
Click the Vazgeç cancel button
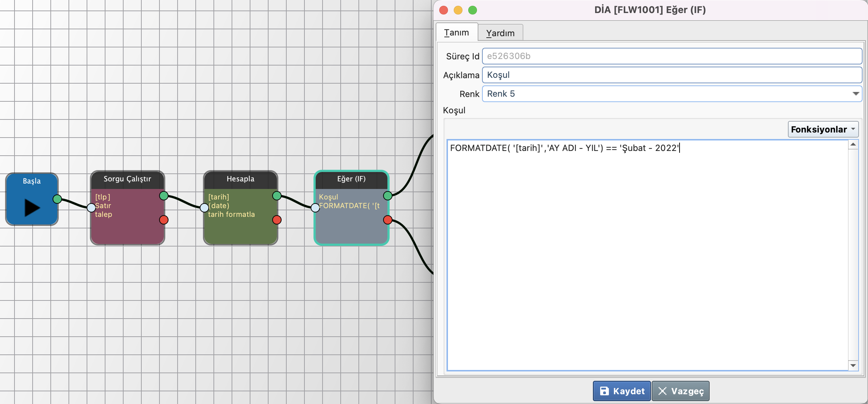680,391
